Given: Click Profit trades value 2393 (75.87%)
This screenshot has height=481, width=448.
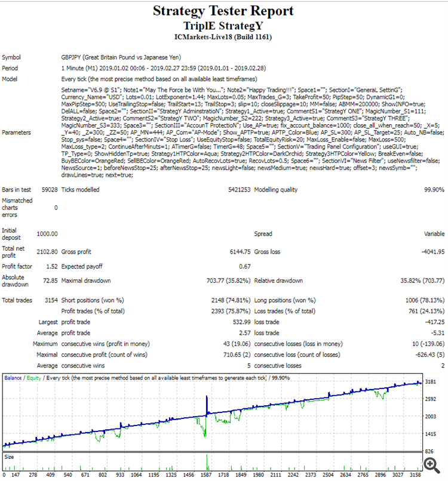Looking at the screenshot, I should click(231, 311).
